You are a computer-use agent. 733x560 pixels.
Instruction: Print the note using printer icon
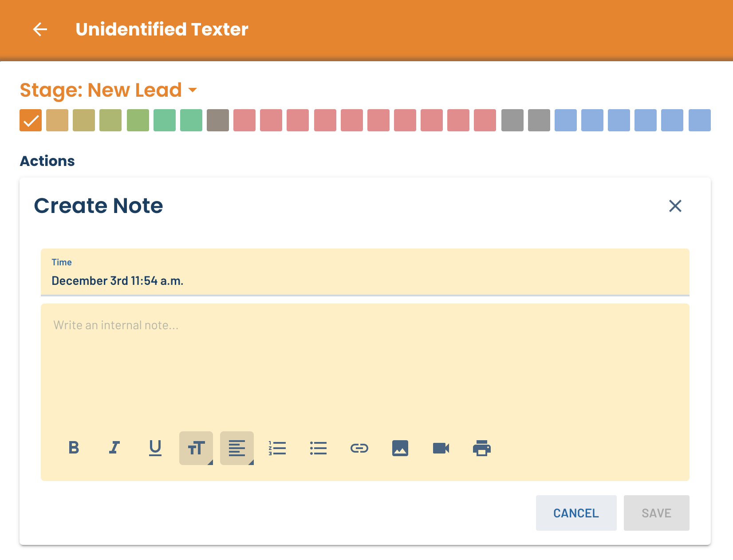(x=482, y=448)
